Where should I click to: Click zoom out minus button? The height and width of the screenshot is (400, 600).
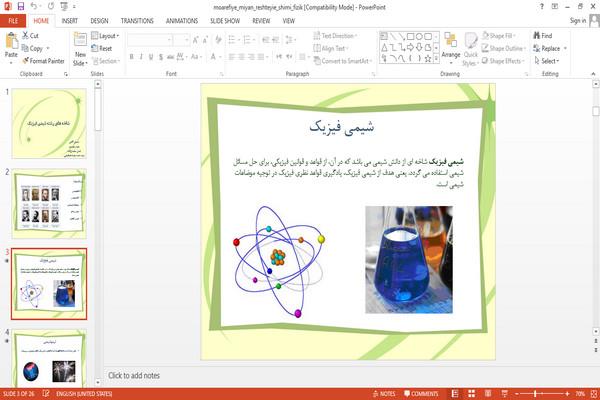point(517,393)
